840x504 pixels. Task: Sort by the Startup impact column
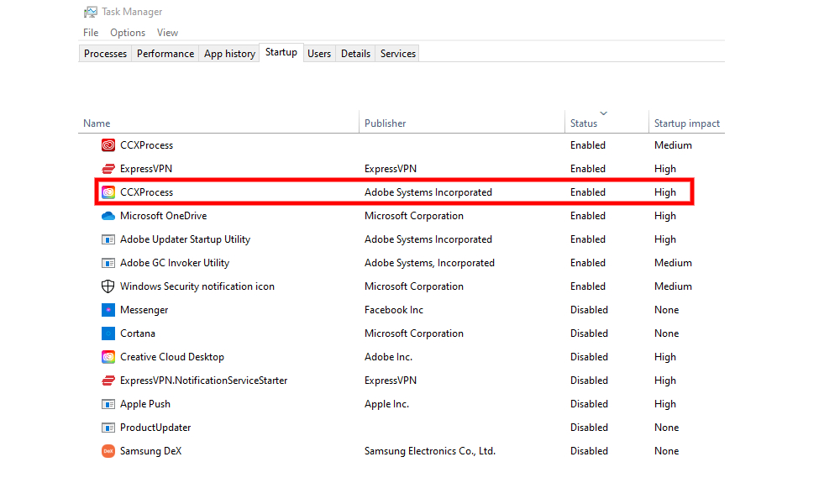point(686,123)
